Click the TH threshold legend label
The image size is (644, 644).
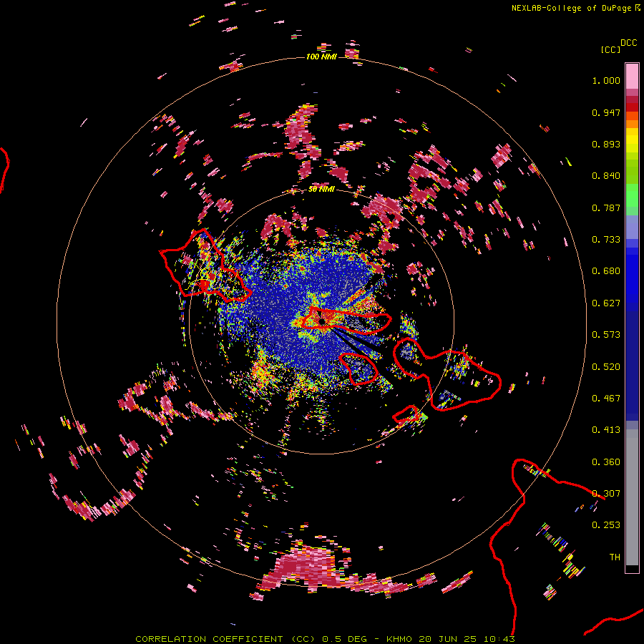[615, 557]
